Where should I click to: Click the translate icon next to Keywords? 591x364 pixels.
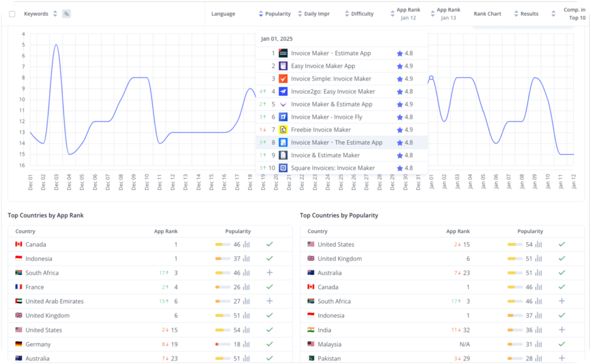(66, 14)
